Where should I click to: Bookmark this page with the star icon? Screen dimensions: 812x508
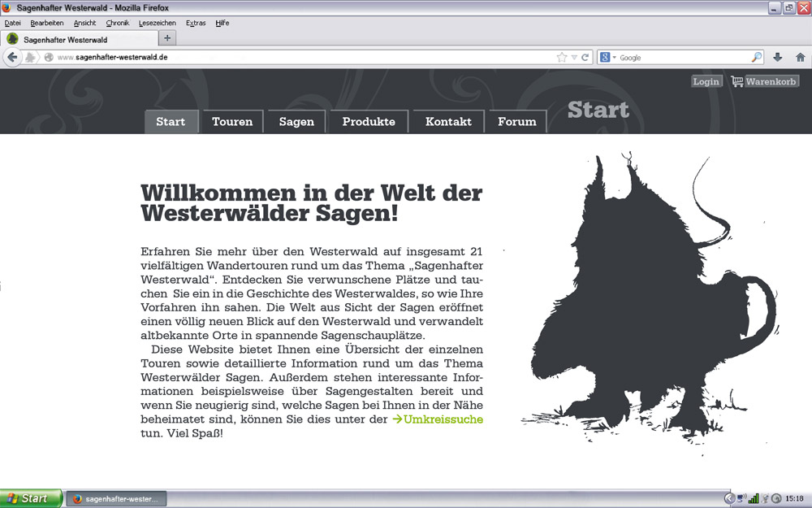coord(562,58)
